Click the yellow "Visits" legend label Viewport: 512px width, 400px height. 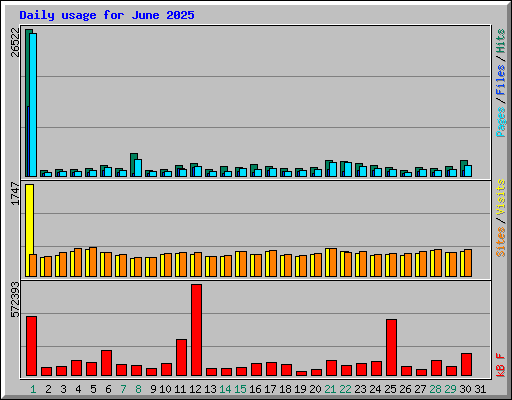point(500,197)
